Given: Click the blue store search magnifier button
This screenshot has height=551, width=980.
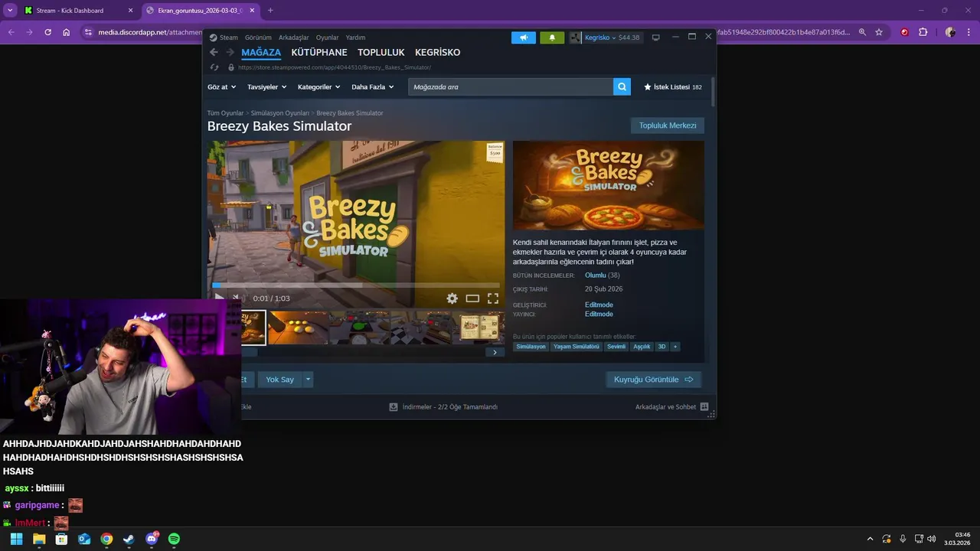Looking at the screenshot, I should (622, 87).
